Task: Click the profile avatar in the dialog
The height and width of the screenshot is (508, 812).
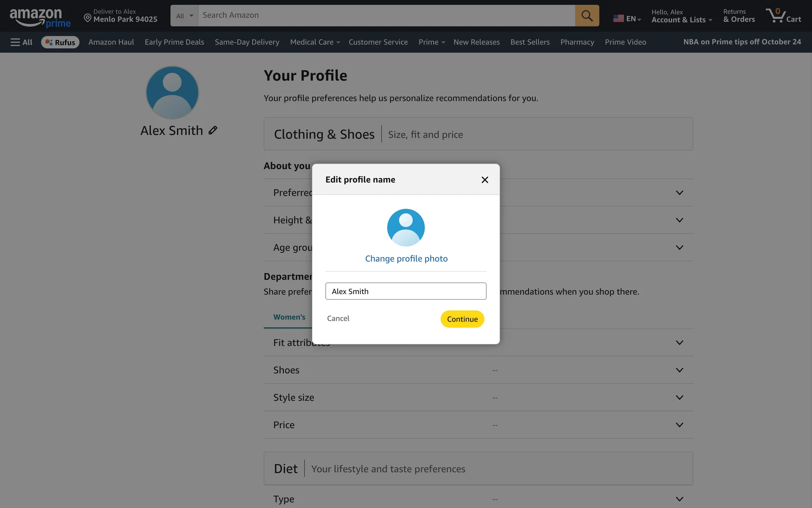Action: pyautogui.click(x=406, y=227)
